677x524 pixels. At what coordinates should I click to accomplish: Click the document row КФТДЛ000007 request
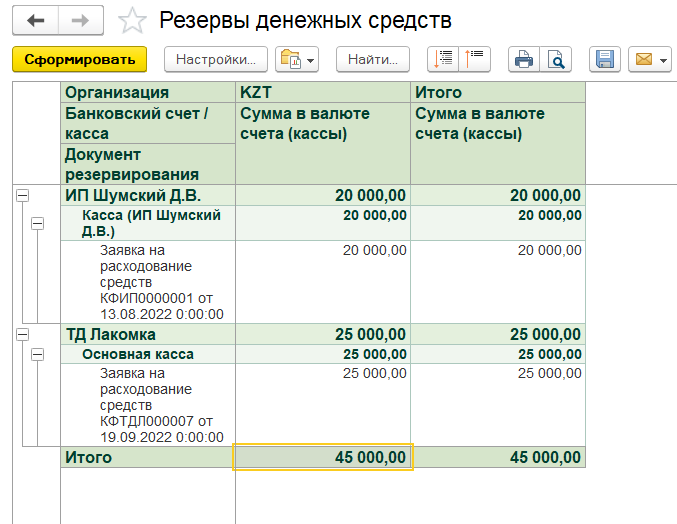(160, 405)
